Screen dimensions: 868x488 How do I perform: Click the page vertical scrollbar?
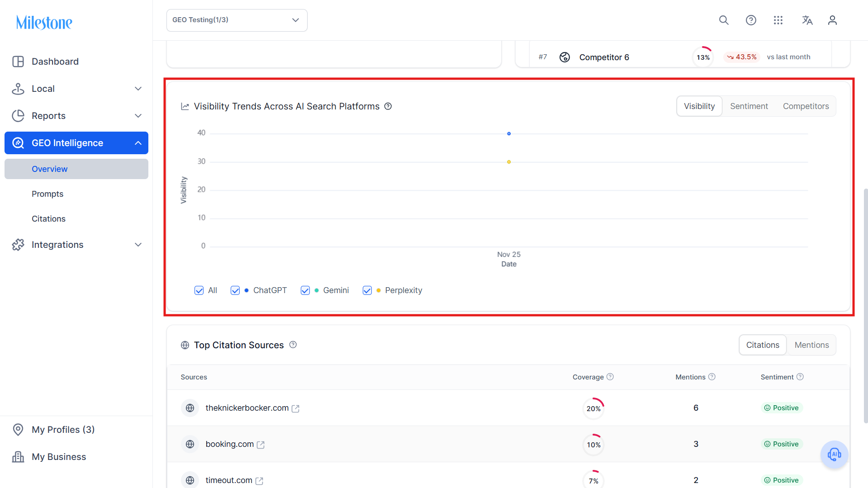pyautogui.click(x=866, y=305)
